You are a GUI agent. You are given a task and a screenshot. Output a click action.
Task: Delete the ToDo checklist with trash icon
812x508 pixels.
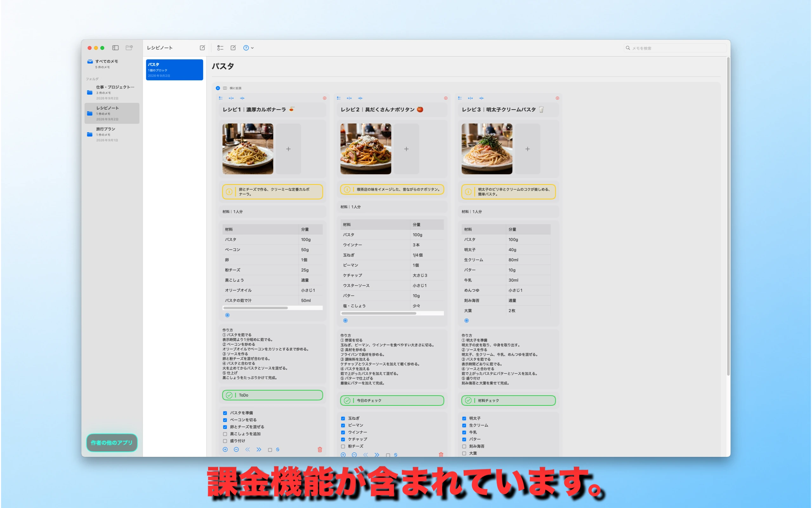(x=320, y=450)
